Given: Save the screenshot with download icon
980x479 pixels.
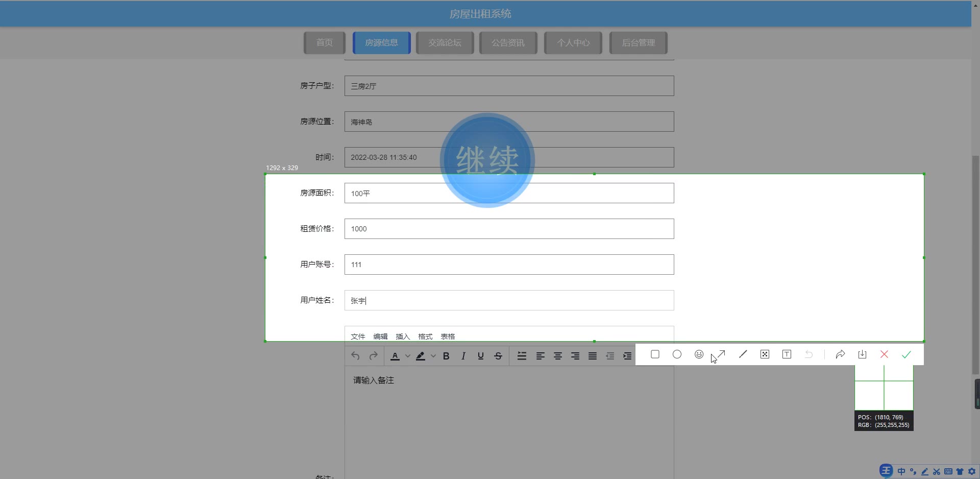Looking at the screenshot, I should (x=862, y=354).
